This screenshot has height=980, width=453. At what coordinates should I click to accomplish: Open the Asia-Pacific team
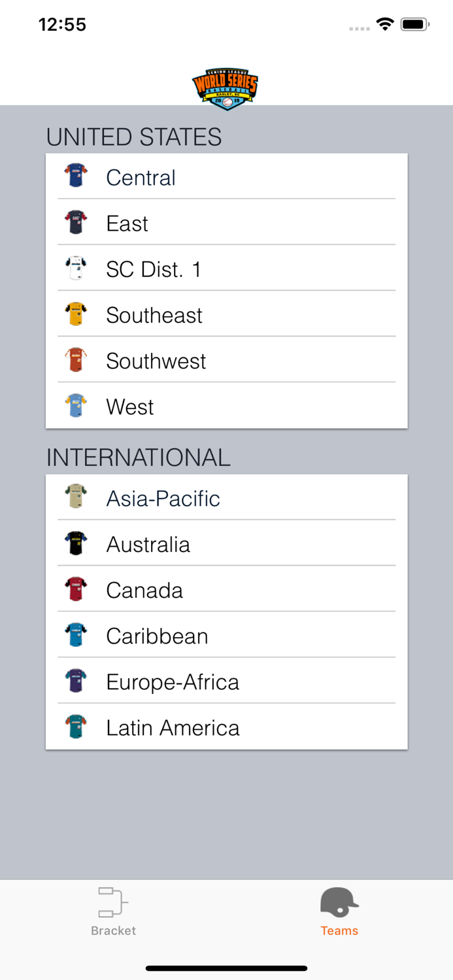[x=163, y=498]
